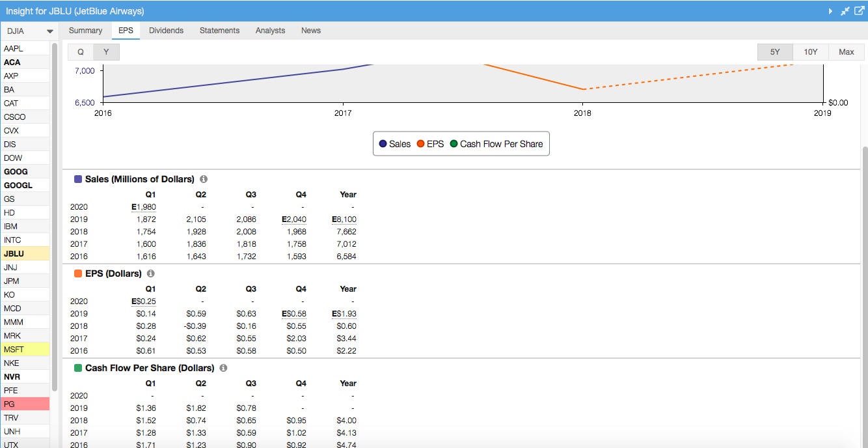Toggle EPS series in chart legend
This screenshot has width=868, height=448.
[x=431, y=144]
